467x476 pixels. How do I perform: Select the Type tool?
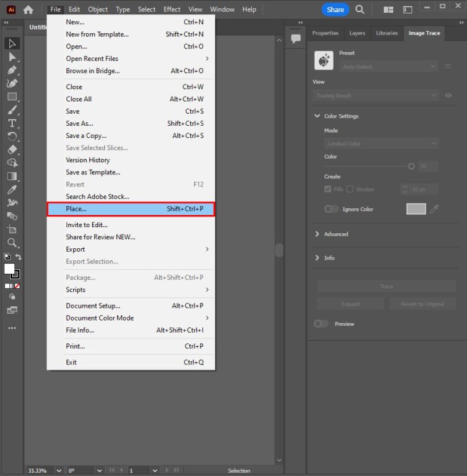coord(12,123)
